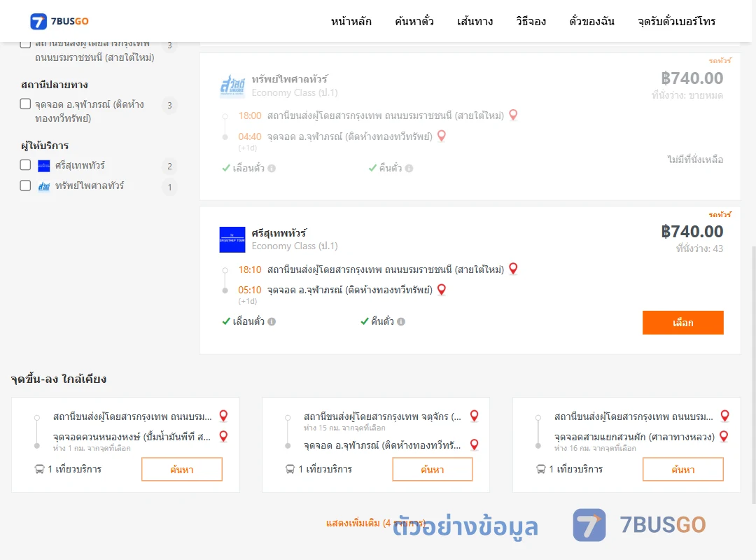
Task: Open แสดงเพิ่มเติม (4 รายการ) link
Action: tap(376, 523)
